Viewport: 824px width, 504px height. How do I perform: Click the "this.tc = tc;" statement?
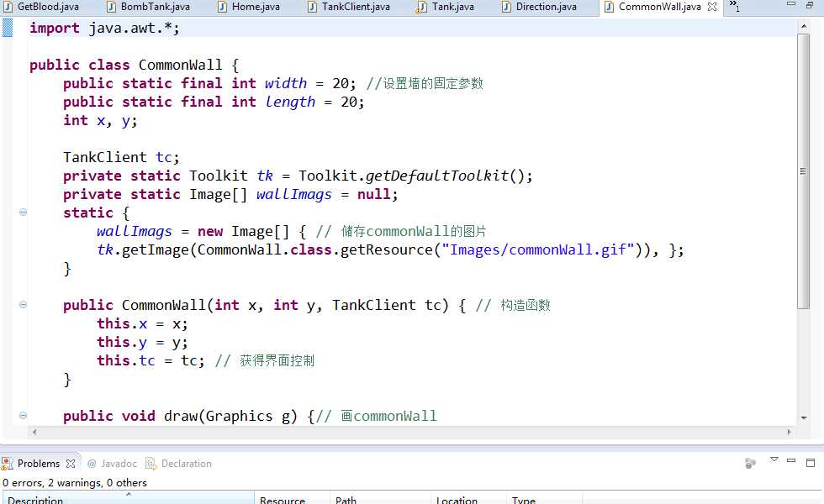click(x=151, y=360)
